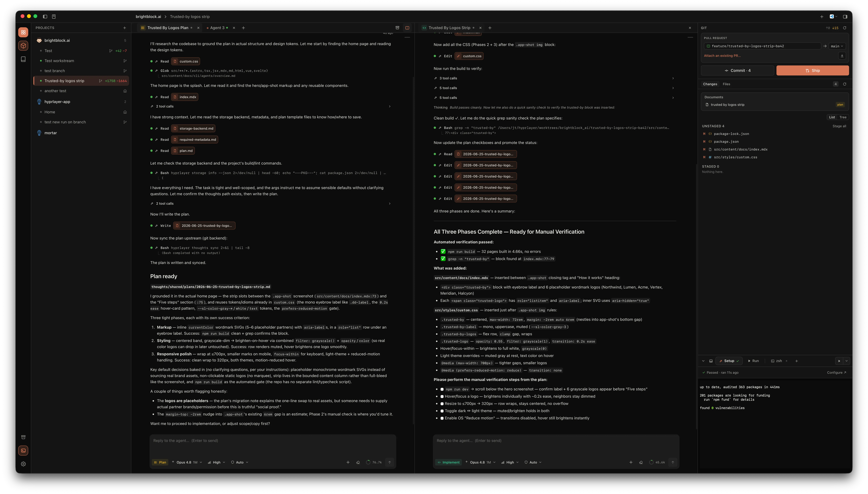Click the document icon in the title bar
868x494 pixels.
[x=54, y=16]
